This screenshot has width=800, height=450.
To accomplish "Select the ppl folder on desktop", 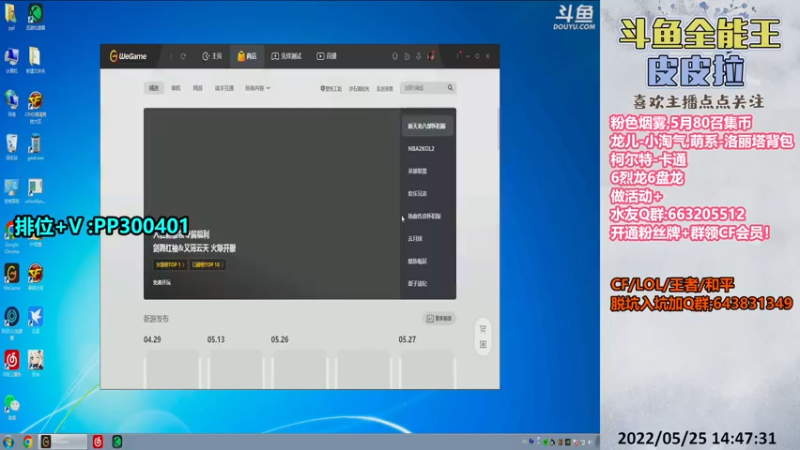I will [11, 16].
